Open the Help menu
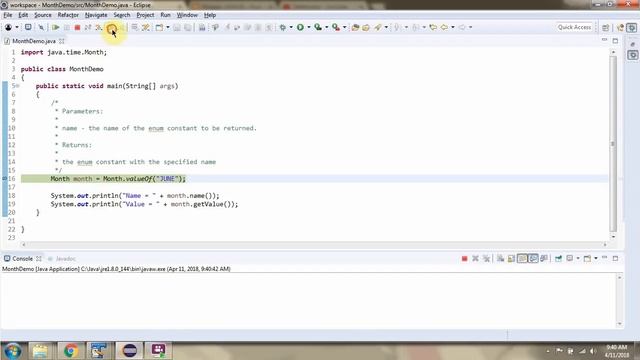Image resolution: width=640 pixels, height=360 pixels. (x=210, y=15)
